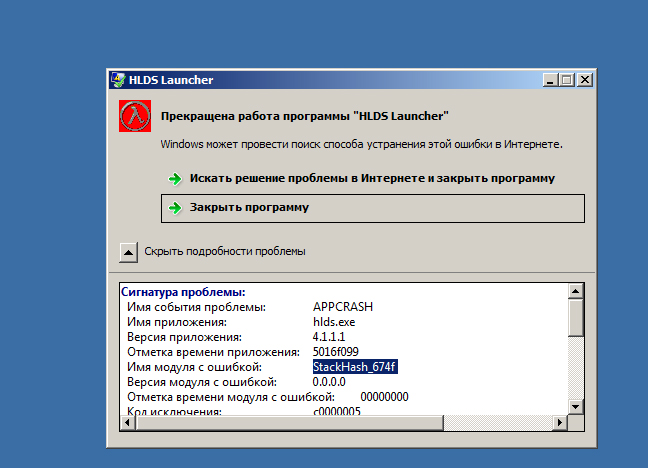Viewport: 648px width, 468px height.
Task: Click the horizontal scrollbar left arrow
Action: (127, 423)
